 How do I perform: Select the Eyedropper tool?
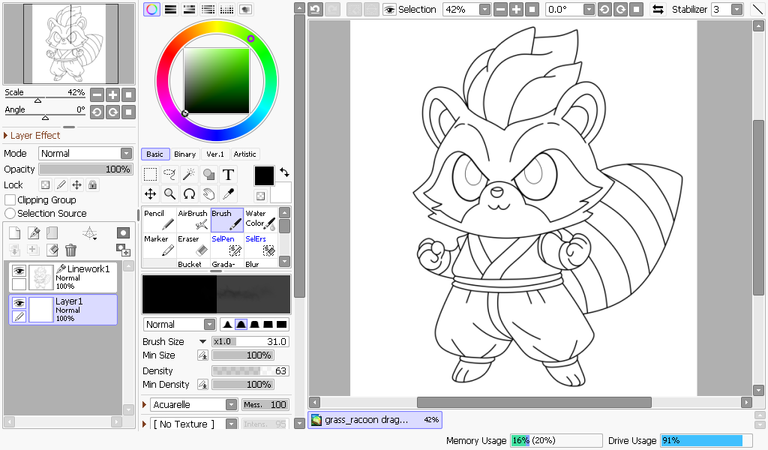pyautogui.click(x=228, y=194)
